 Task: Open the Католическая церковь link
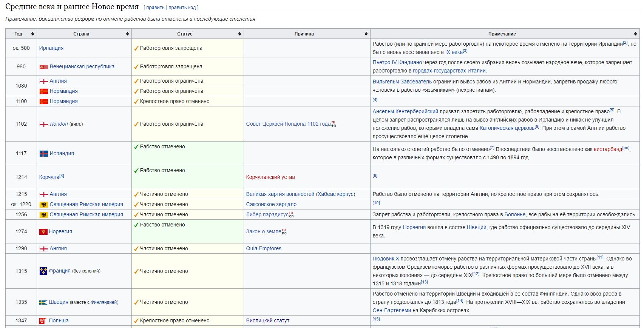click(x=507, y=128)
